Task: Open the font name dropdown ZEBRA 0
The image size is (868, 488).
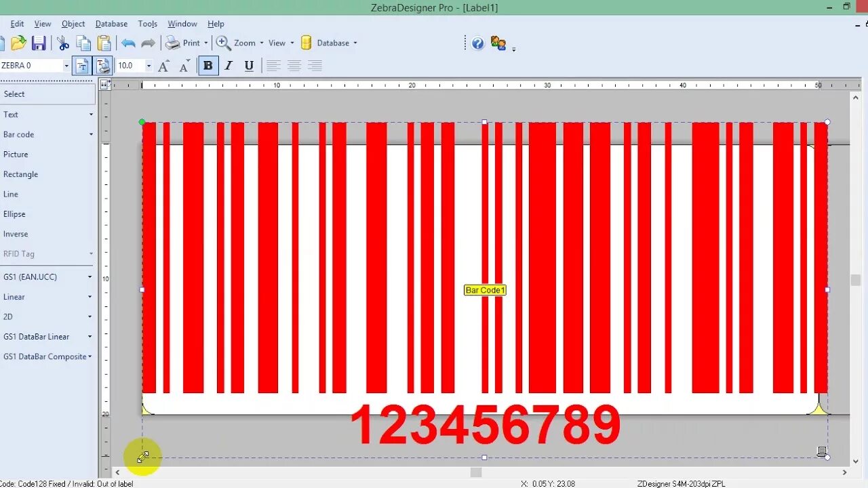Action: pyautogui.click(x=66, y=66)
